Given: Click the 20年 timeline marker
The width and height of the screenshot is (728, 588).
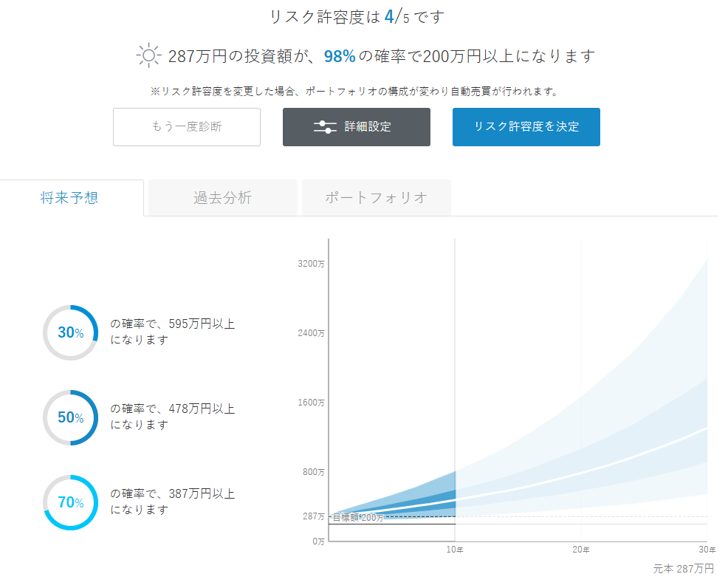Looking at the screenshot, I should tap(581, 550).
